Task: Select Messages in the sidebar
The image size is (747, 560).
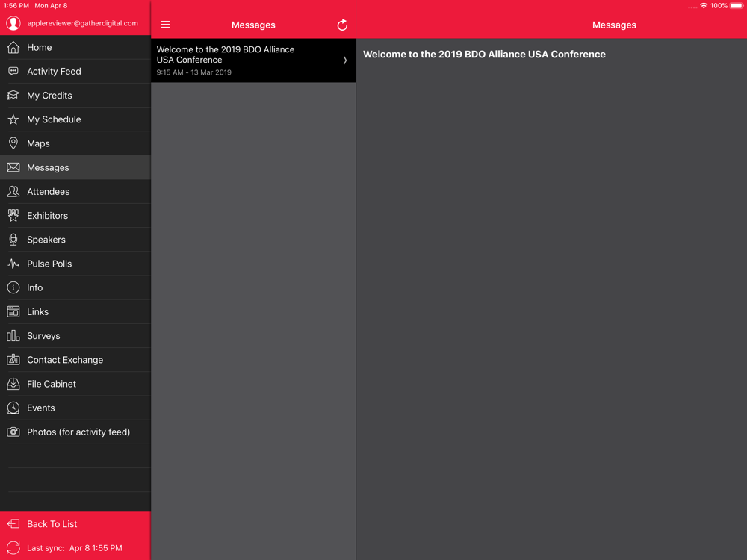Action: [x=75, y=167]
